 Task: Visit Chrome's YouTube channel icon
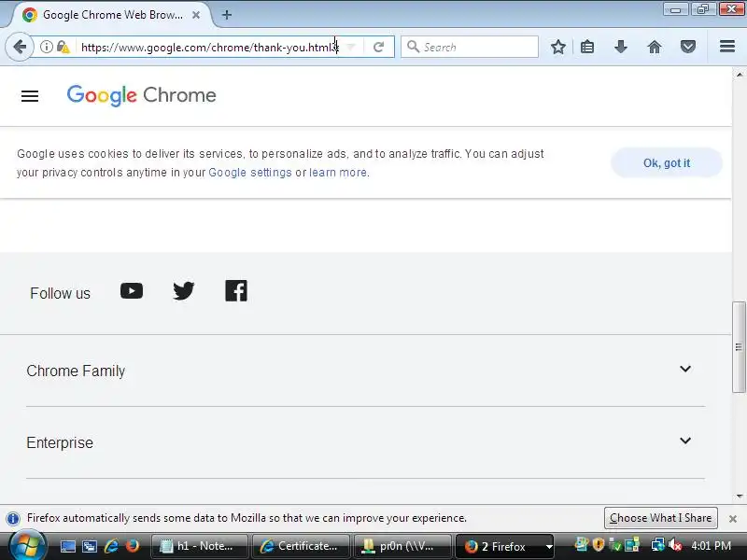(132, 291)
